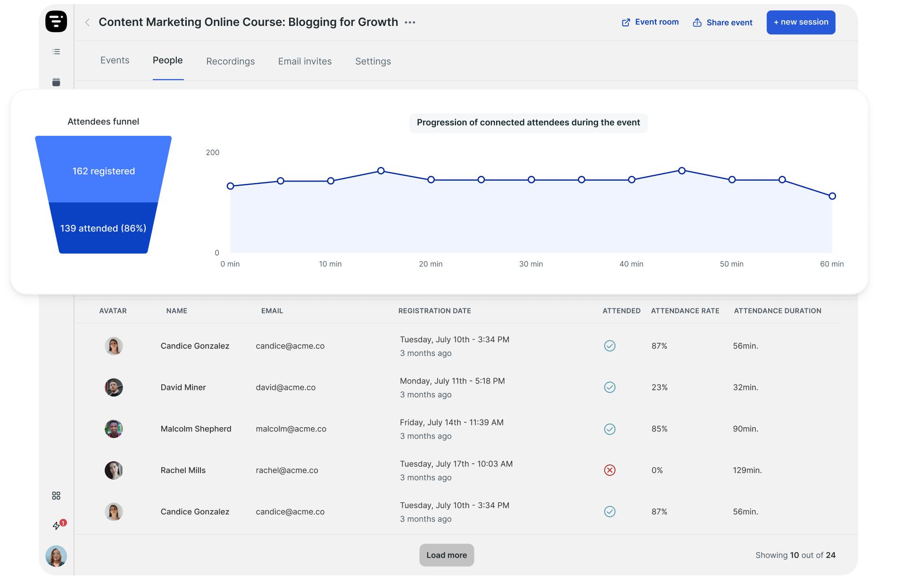Open the three-dot menu next to title

tap(410, 22)
